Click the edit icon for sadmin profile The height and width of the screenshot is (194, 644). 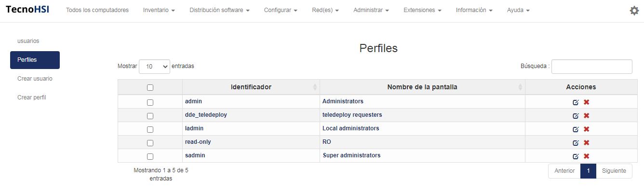click(576, 156)
